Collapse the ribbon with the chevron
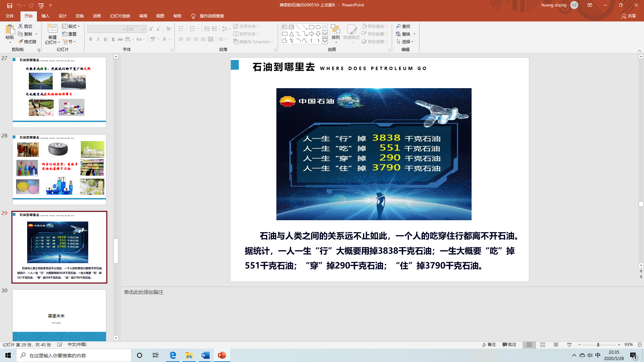 tap(639, 50)
